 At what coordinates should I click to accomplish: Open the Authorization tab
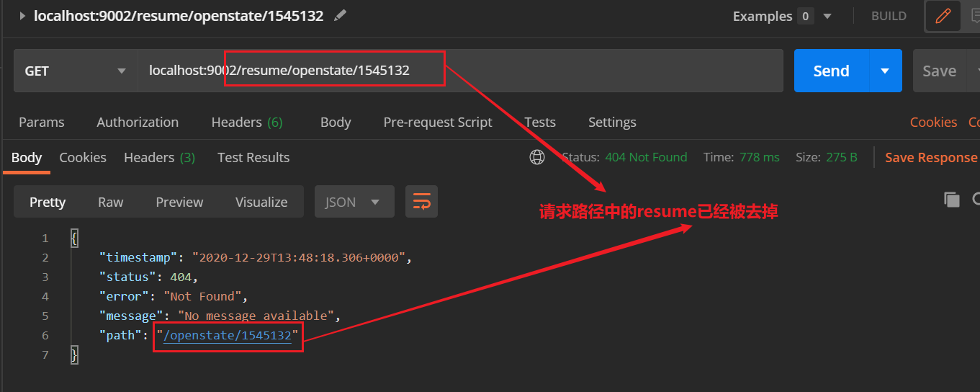pyautogui.click(x=138, y=122)
